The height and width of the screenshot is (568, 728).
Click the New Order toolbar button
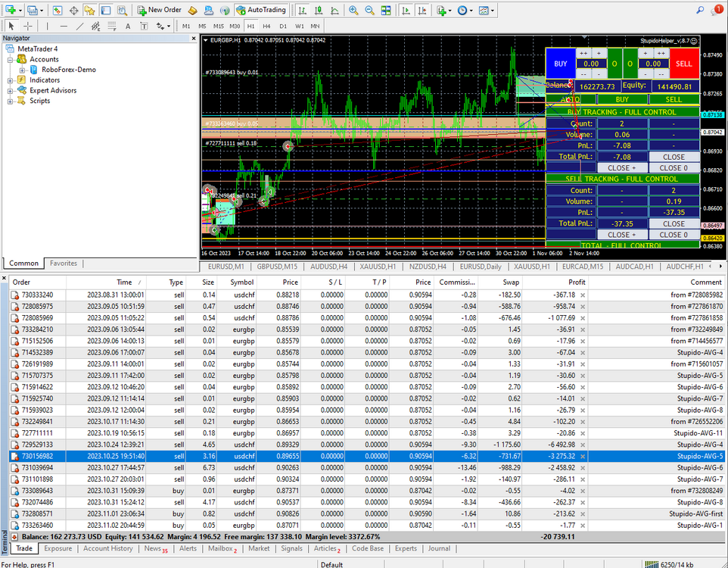[x=159, y=10]
